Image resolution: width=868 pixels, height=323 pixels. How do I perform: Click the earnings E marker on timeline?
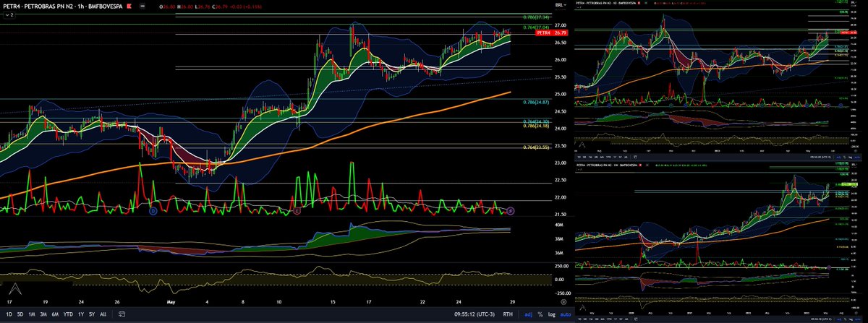(x=298, y=210)
